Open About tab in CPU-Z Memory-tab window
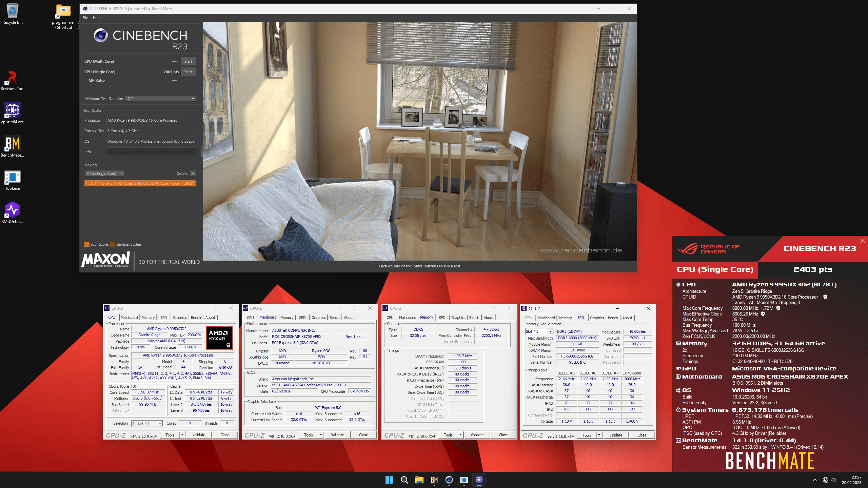 [x=489, y=318]
